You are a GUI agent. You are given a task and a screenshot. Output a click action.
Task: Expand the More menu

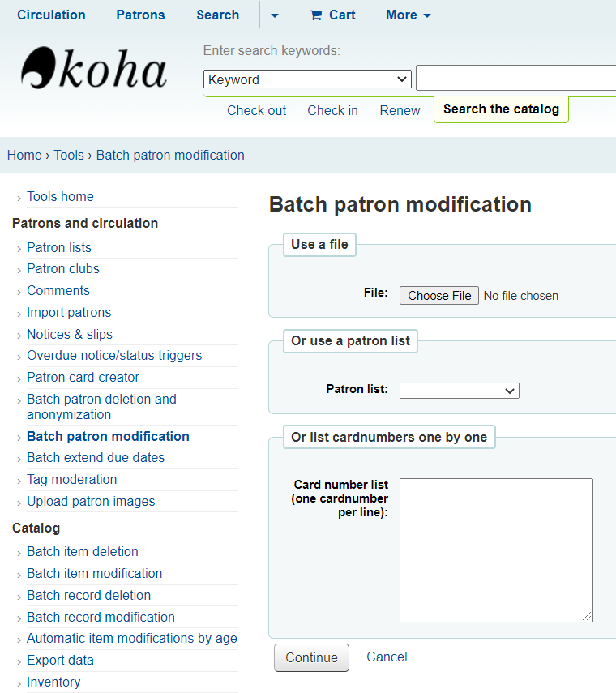coord(408,15)
